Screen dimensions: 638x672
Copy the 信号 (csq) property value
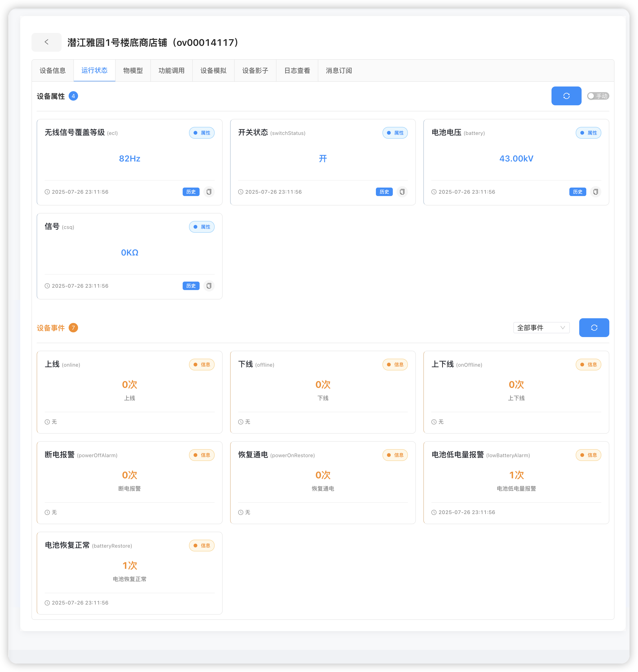click(209, 286)
